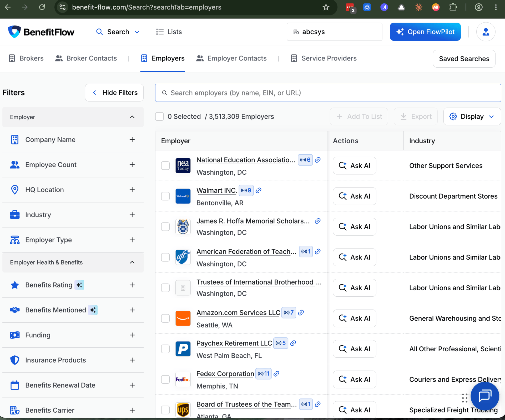Toggle the select-all employers checkbox
505x420 pixels.
pyautogui.click(x=159, y=116)
